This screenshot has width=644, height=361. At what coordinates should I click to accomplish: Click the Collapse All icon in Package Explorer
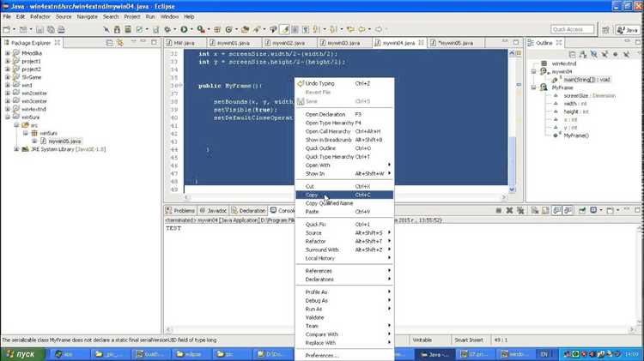coord(109,43)
